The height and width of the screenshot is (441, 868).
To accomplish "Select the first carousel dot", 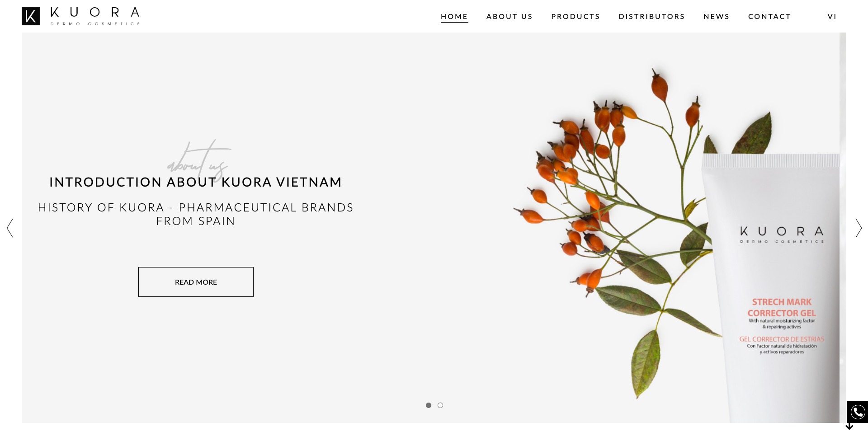I will (429, 405).
